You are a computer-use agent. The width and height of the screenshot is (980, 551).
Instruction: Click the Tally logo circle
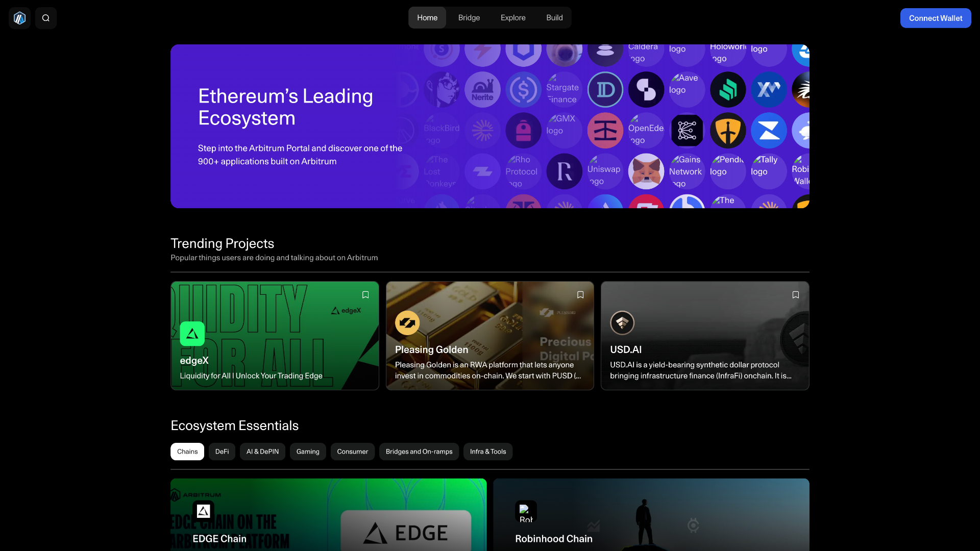click(x=769, y=171)
